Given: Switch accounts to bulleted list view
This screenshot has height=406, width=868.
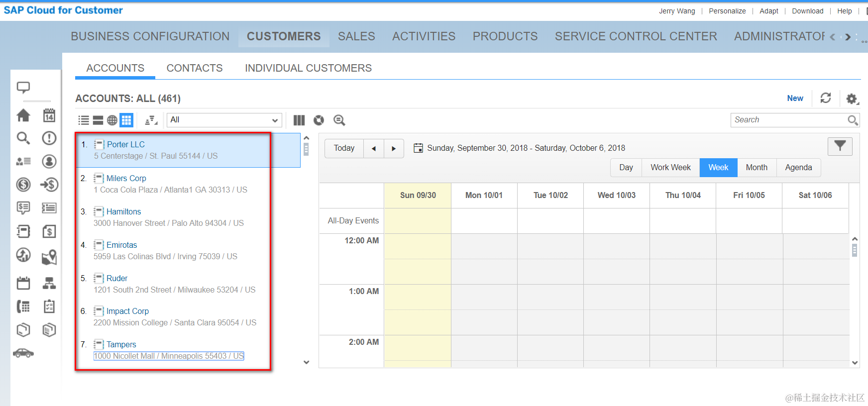Looking at the screenshot, I should 84,120.
